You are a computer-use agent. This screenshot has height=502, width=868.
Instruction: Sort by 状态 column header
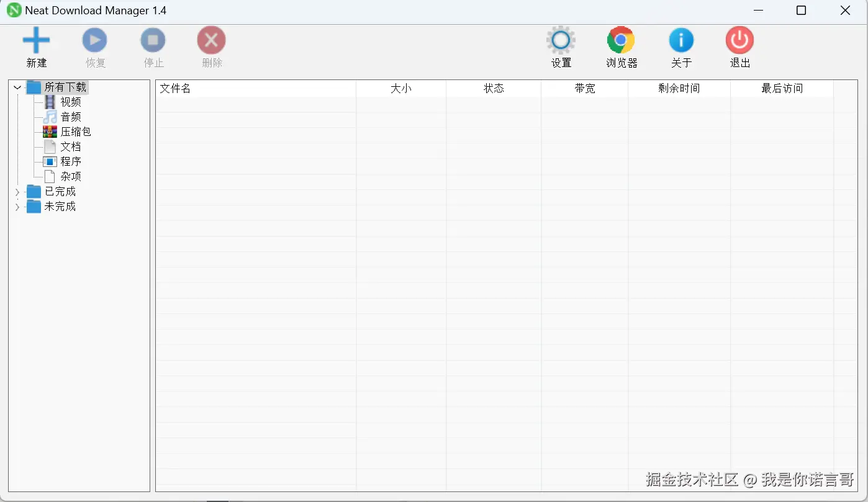coord(494,88)
